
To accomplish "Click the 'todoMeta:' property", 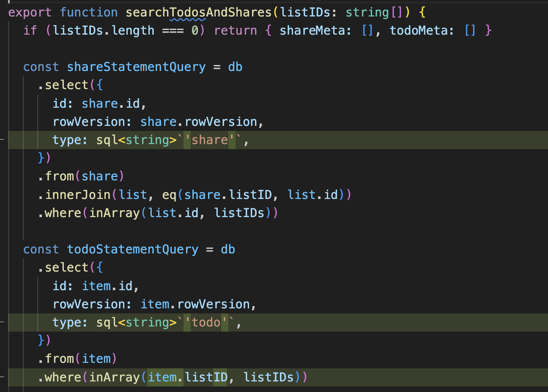I will pos(422,30).
